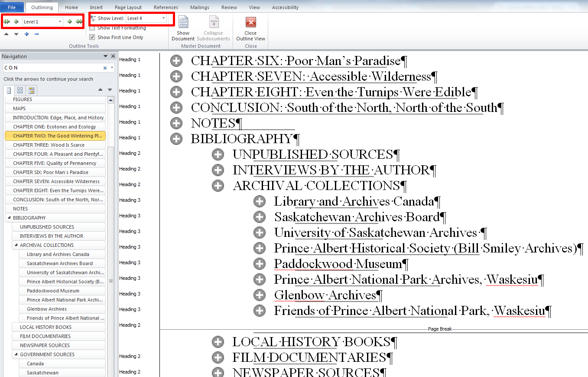The width and height of the screenshot is (588, 377).
Task: Move the outline item up
Action: click(x=6, y=34)
